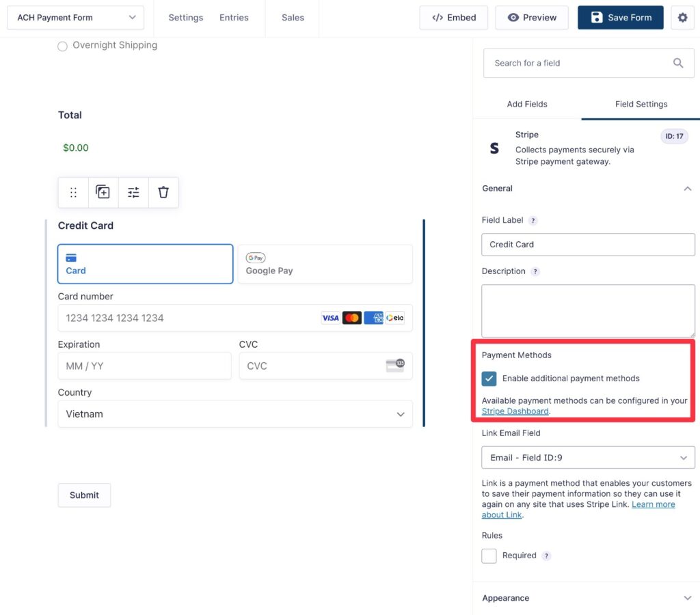
Task: Open the ACH Payment Form selector dropdown
Action: [x=75, y=18]
